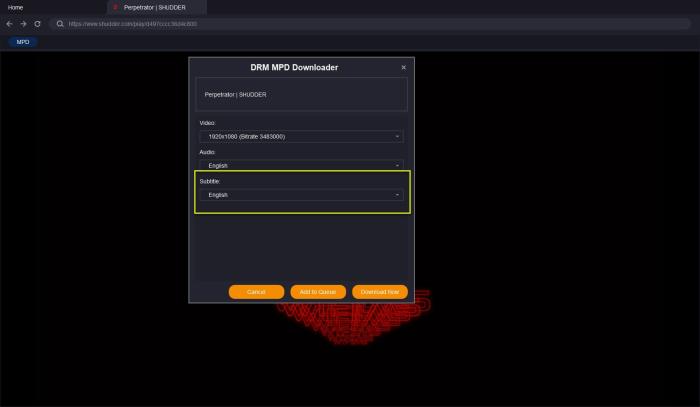Click the Download Now button

[x=380, y=292]
